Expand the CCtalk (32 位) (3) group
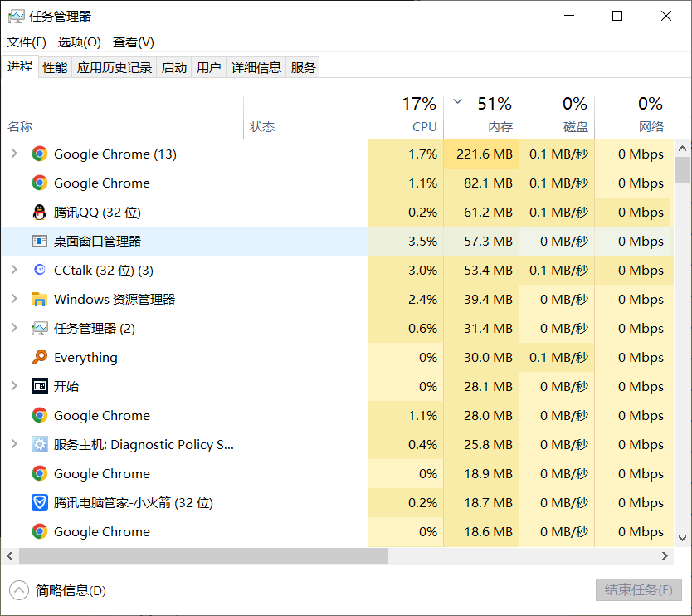Screen dimensions: 692x616 coord(14,269)
